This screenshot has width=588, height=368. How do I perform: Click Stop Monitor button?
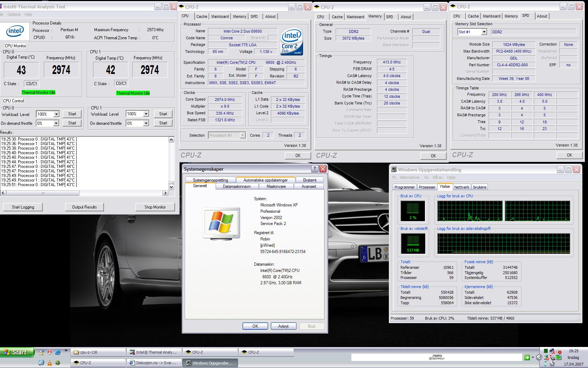[155, 207]
